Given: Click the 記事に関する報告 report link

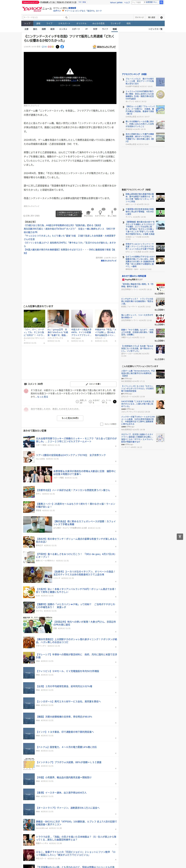Looking at the screenshot, I should (31, 216).
